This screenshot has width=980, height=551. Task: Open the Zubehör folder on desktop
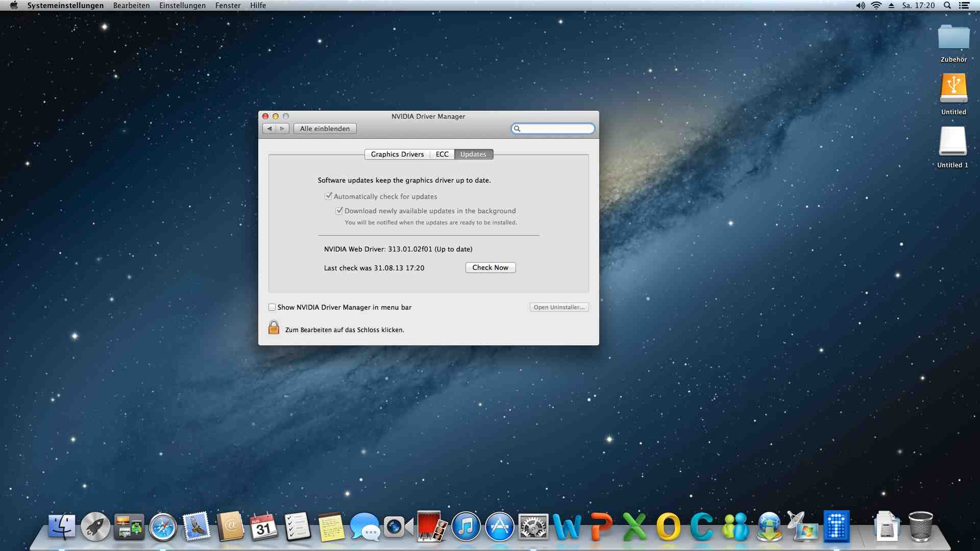[x=953, y=38]
